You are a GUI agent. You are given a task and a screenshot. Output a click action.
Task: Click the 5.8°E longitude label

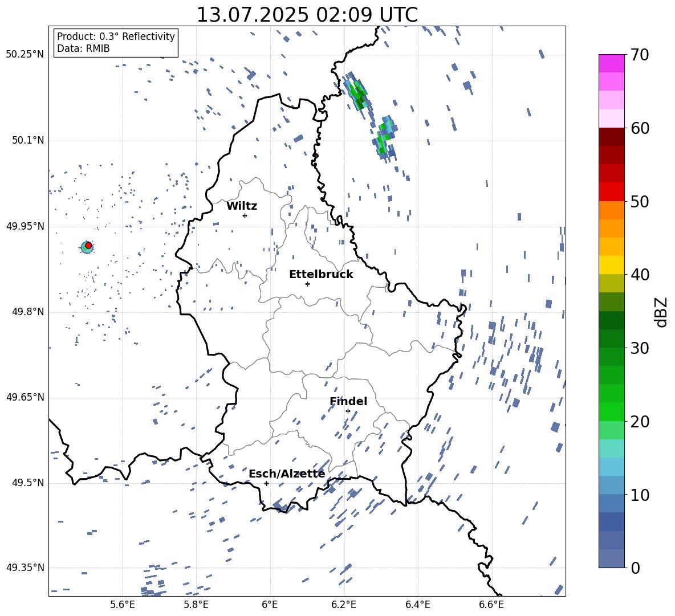pyautogui.click(x=196, y=605)
